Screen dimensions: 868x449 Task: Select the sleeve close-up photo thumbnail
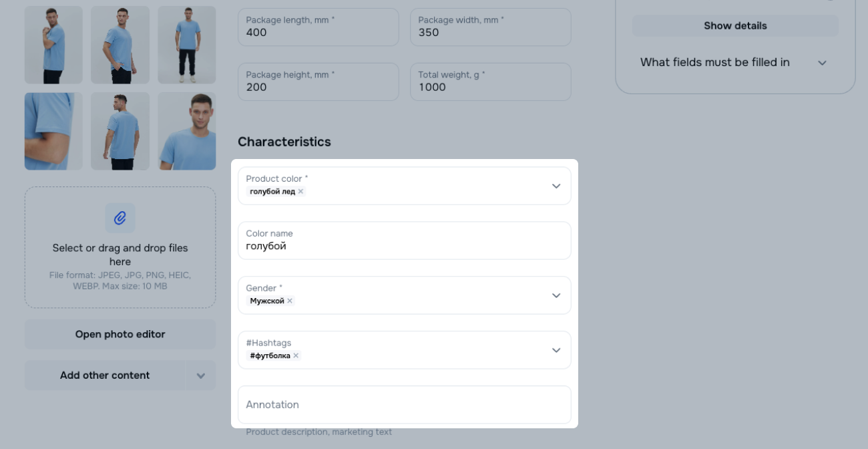pyautogui.click(x=53, y=131)
